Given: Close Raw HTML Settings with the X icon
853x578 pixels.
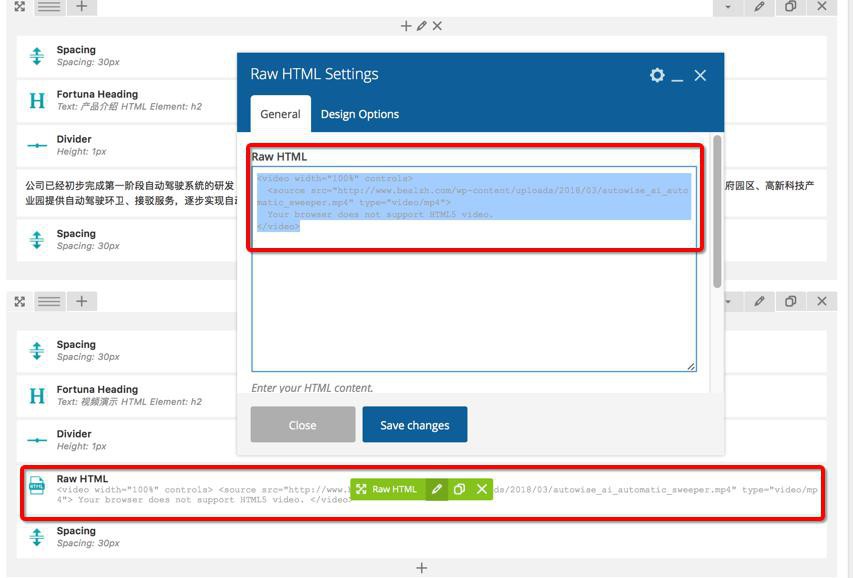Looking at the screenshot, I should [700, 76].
